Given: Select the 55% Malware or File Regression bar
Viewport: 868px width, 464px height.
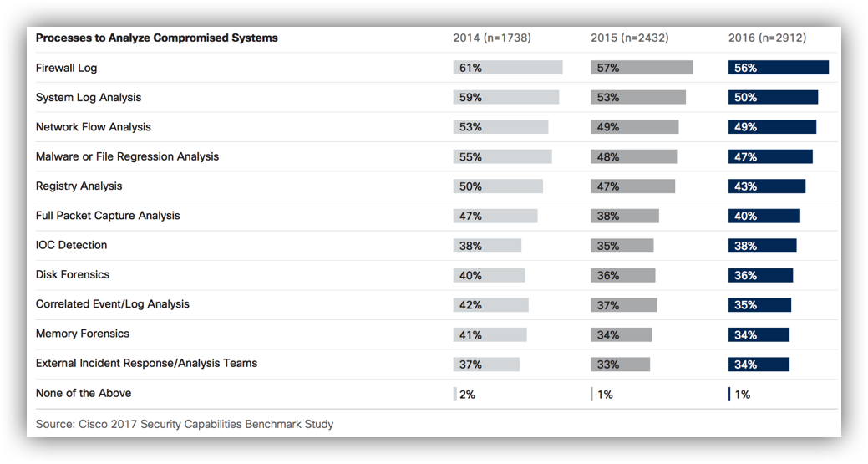Looking at the screenshot, I should pos(502,156).
